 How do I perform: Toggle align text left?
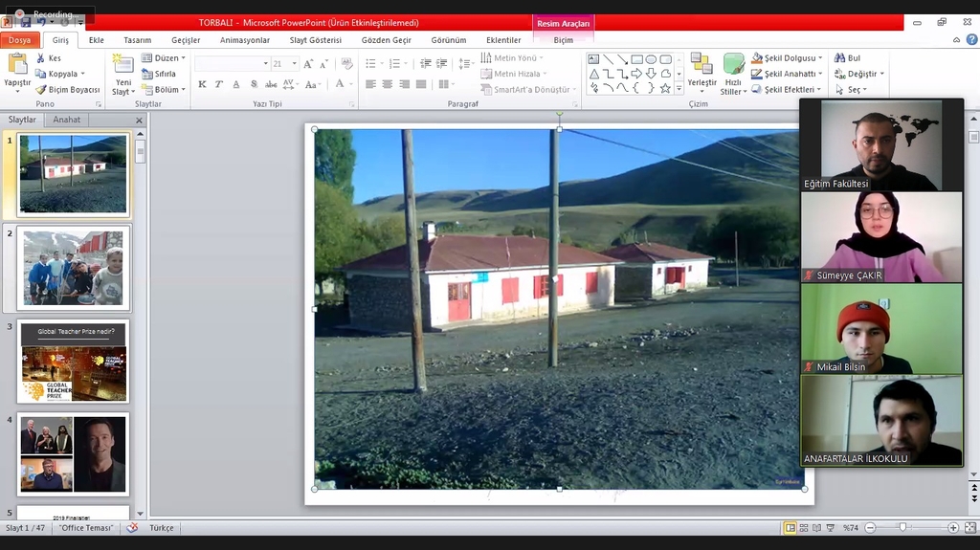pos(370,84)
